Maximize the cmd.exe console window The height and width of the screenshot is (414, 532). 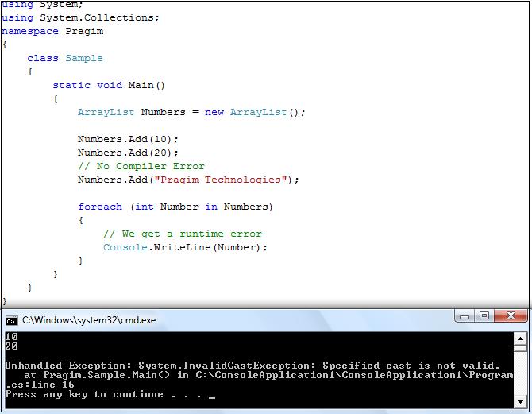pos(484,316)
